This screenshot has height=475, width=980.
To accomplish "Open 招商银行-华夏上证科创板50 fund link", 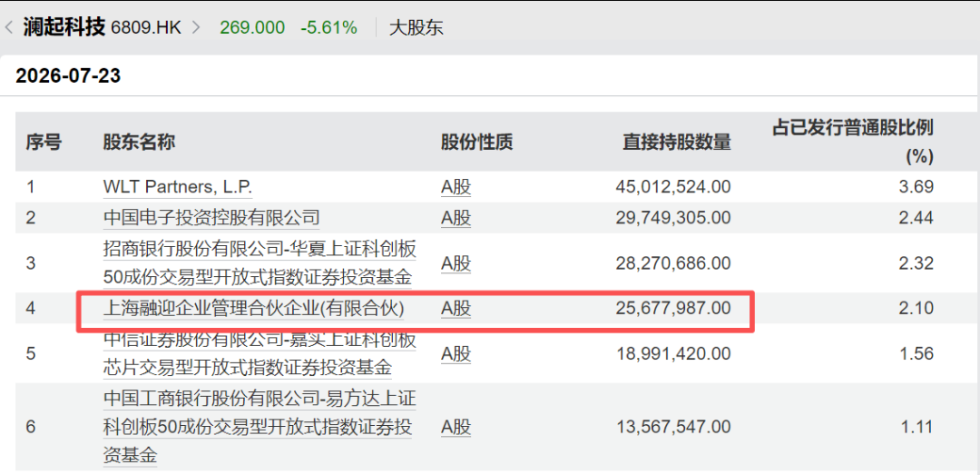I will [x=260, y=262].
